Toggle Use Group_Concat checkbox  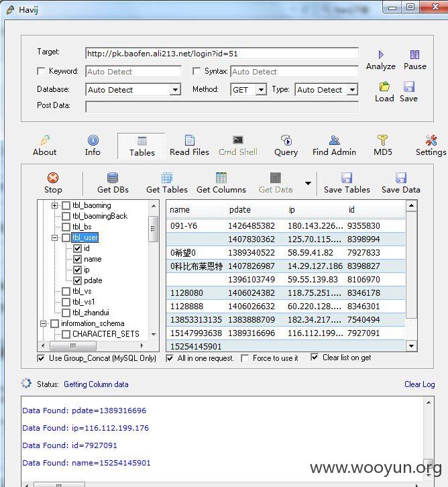click(41, 358)
